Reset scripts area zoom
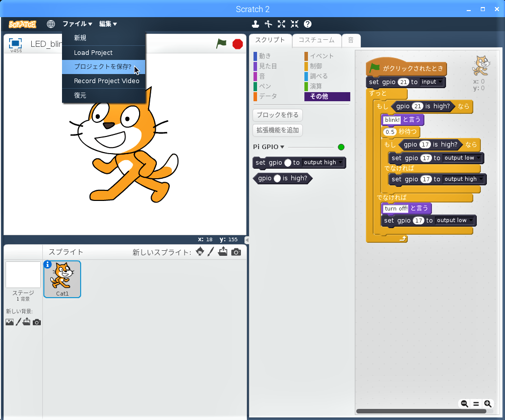The image size is (505, 420). click(476, 403)
